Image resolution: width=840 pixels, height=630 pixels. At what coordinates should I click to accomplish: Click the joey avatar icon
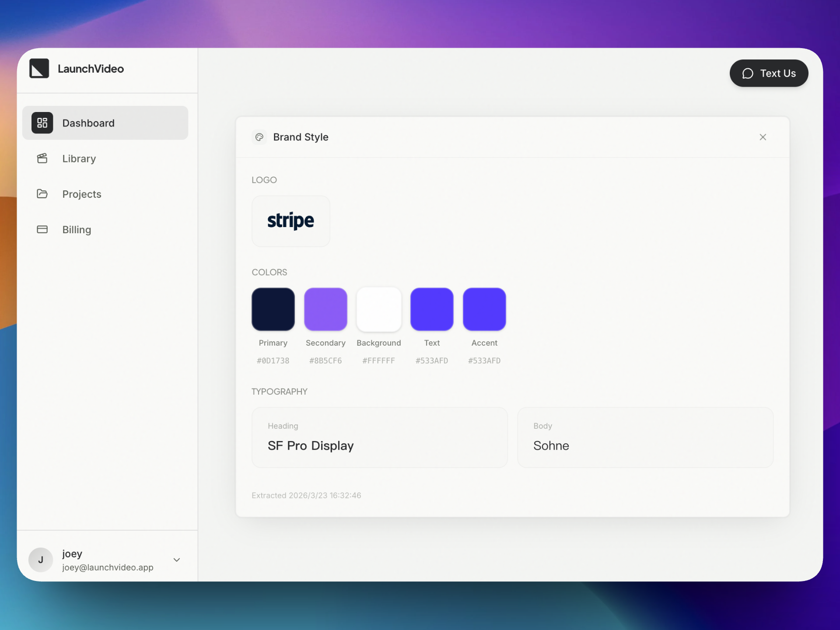click(x=40, y=560)
